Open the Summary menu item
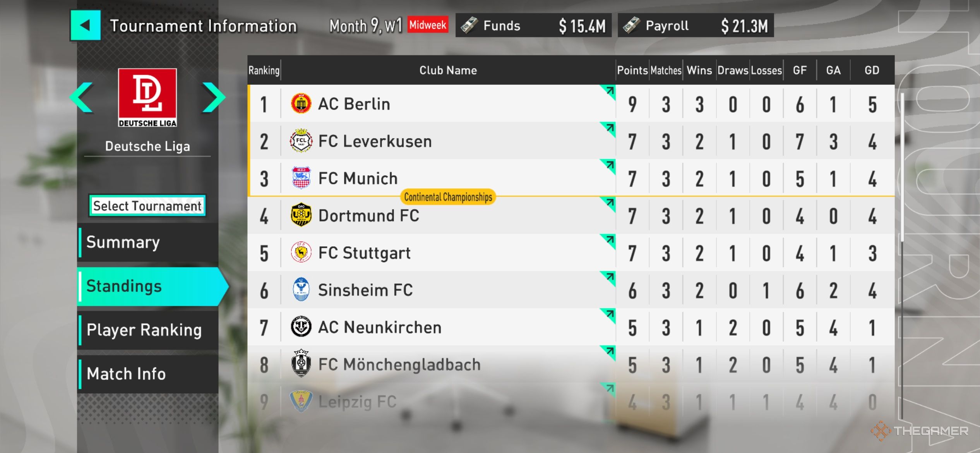 (x=147, y=242)
